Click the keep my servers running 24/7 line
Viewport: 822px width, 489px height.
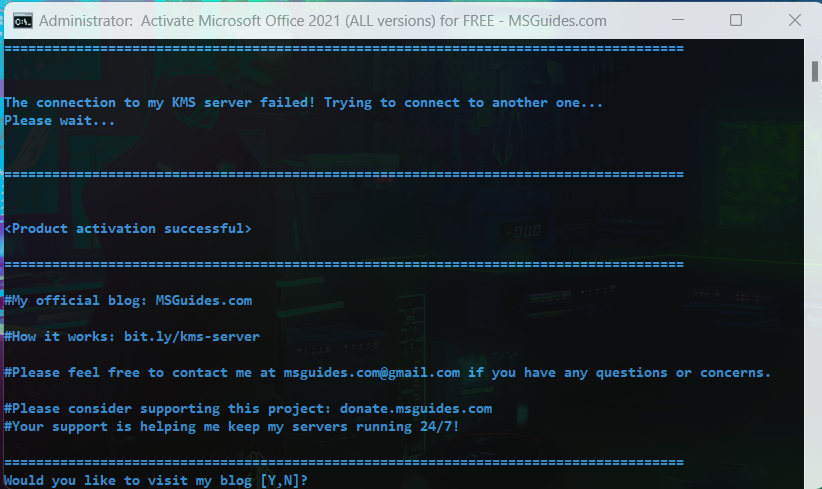(x=231, y=427)
